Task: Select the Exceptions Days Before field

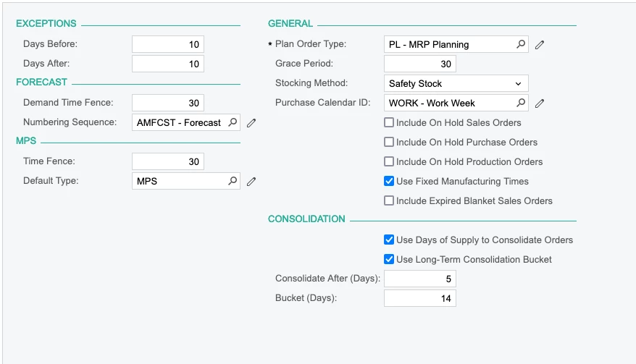Action: pyautogui.click(x=168, y=45)
